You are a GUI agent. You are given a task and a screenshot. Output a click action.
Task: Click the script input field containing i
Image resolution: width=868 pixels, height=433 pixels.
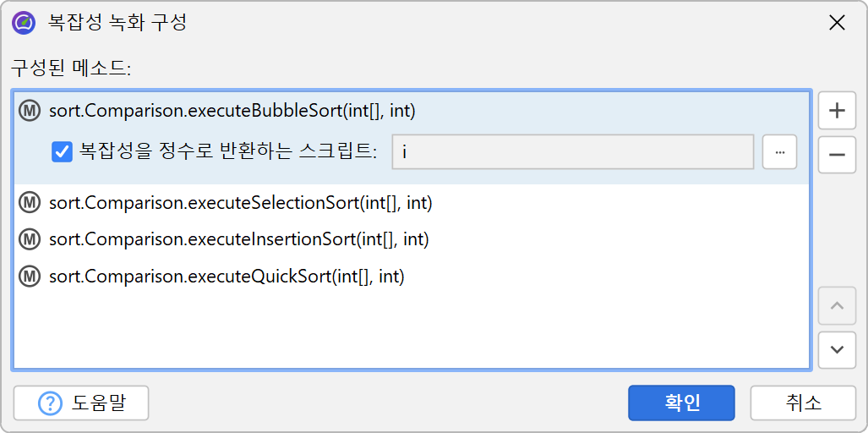coord(572,152)
